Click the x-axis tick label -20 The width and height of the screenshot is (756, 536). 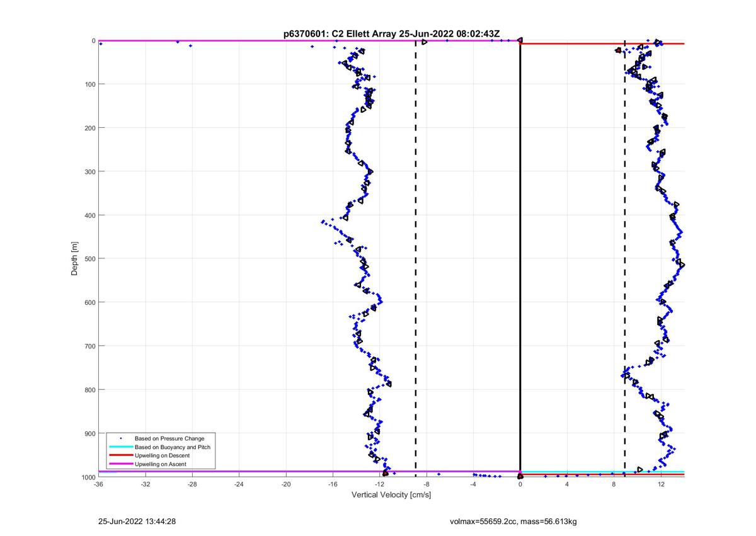(x=286, y=484)
